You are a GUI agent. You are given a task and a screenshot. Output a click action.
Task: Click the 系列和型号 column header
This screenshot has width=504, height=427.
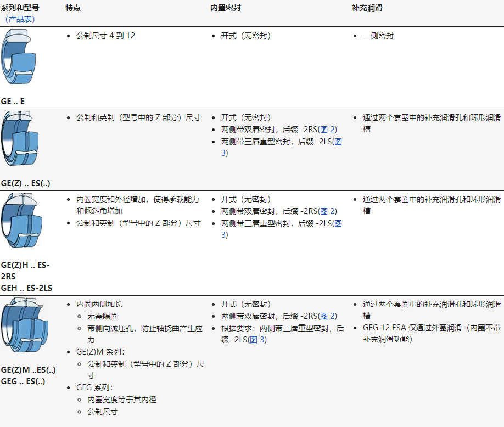[x=20, y=8]
